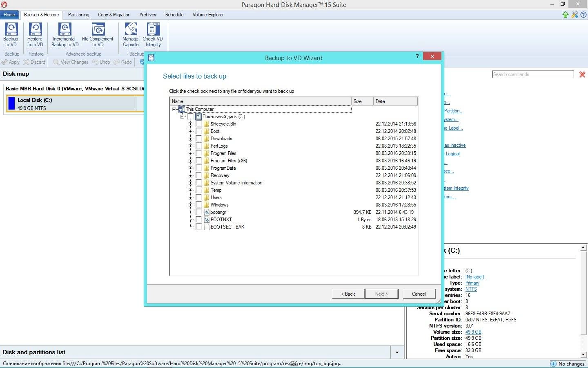Check the Program Files (x86) checkbox
The height and width of the screenshot is (368, 588).
click(x=199, y=161)
